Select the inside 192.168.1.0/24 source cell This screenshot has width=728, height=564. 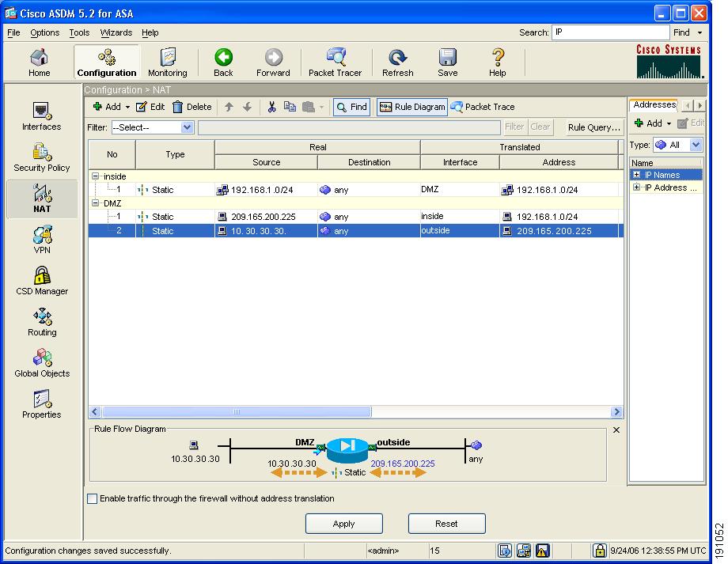click(x=266, y=189)
